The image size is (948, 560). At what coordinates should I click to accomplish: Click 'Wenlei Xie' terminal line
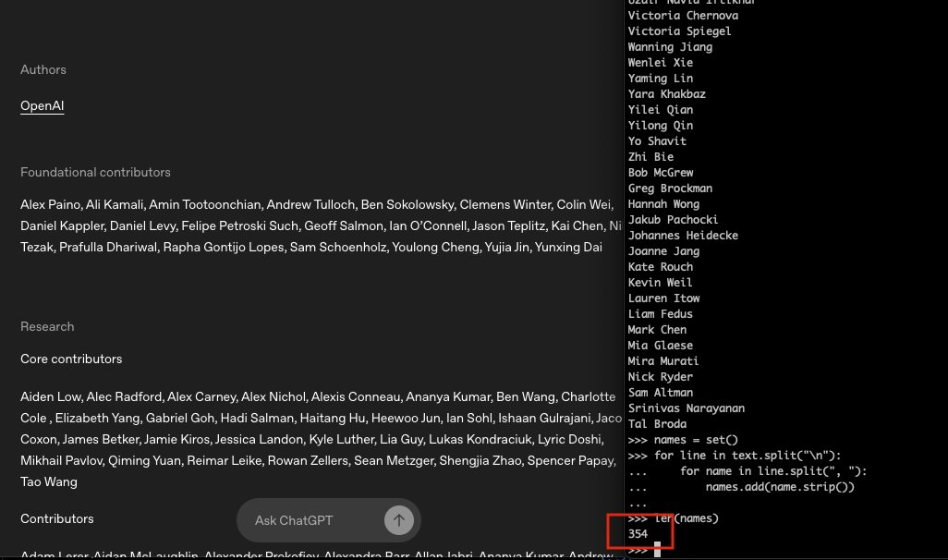[661, 63]
